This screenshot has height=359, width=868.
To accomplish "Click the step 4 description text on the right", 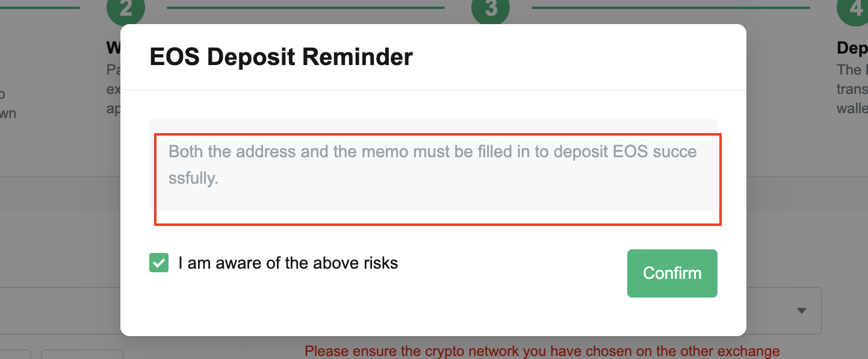I will pos(852,89).
